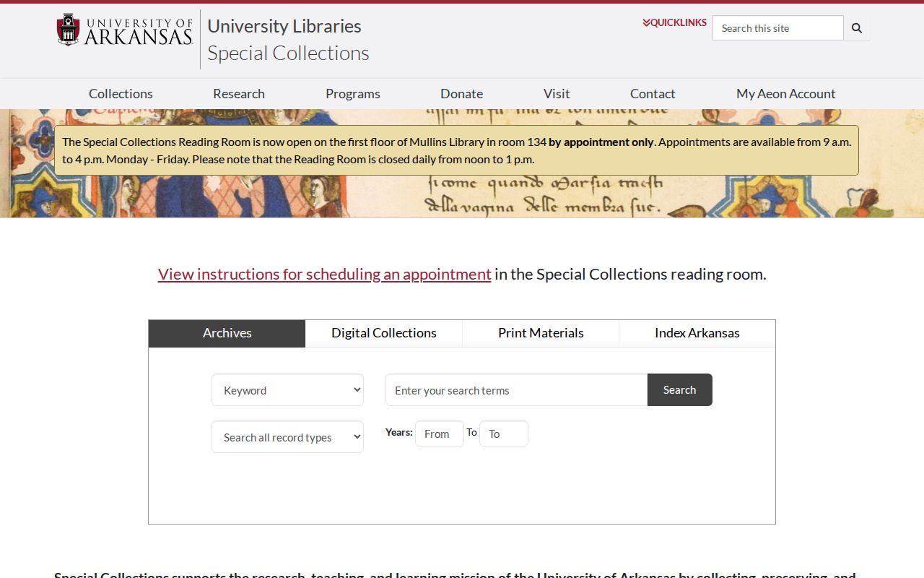Image resolution: width=924 pixels, height=578 pixels.
Task: View instructions for scheduling an appointment
Action: pos(325,274)
